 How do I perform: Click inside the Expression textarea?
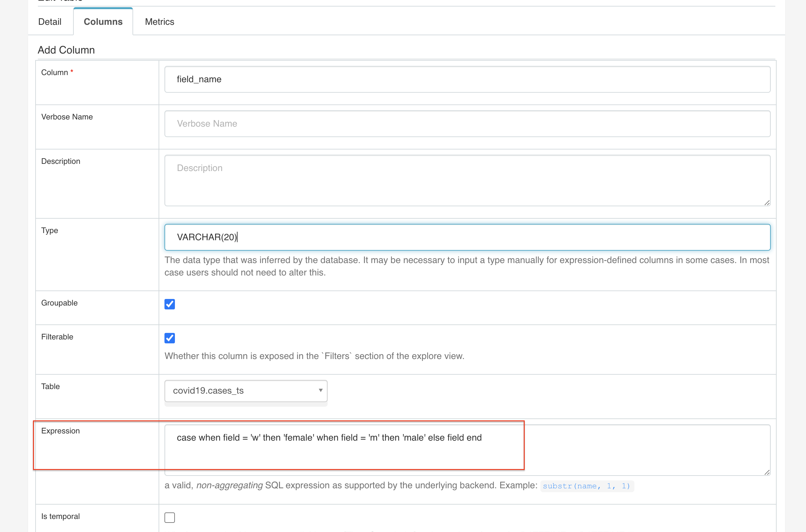tap(467, 450)
